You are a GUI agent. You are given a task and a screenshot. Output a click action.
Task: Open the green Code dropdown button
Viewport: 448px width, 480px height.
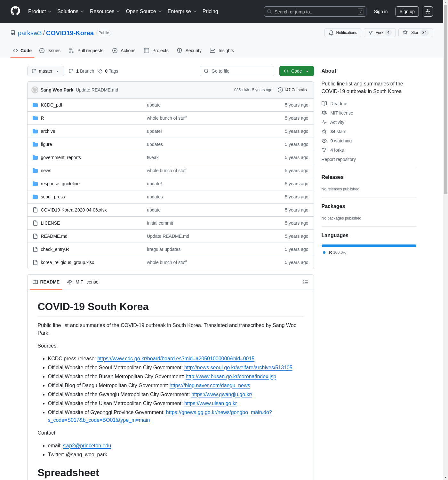click(x=296, y=71)
